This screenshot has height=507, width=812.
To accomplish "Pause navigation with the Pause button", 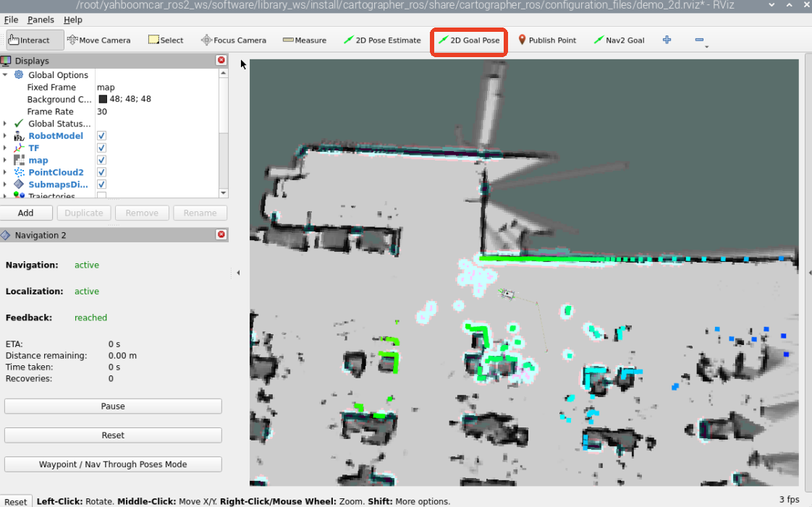I will point(113,406).
